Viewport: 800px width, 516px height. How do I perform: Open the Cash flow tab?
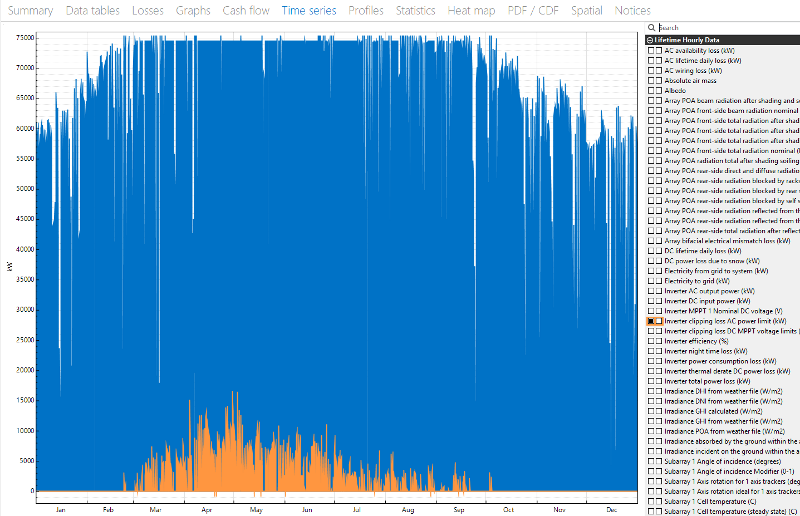(x=245, y=11)
